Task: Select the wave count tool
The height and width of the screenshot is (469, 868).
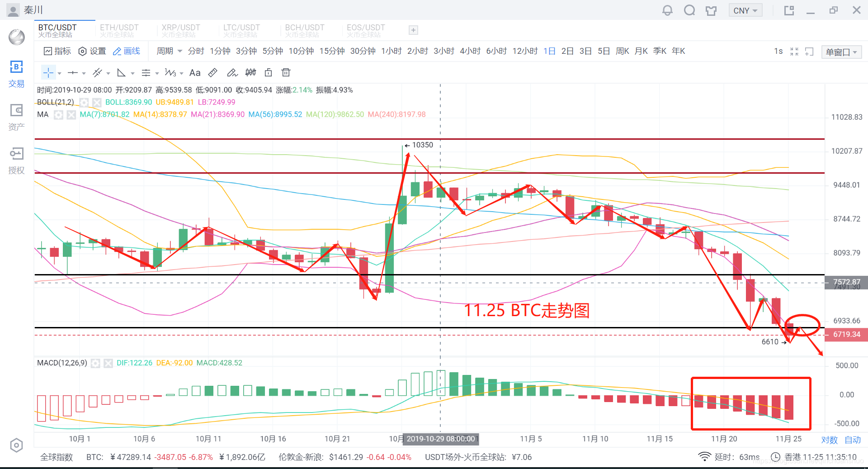Action: click(x=170, y=72)
